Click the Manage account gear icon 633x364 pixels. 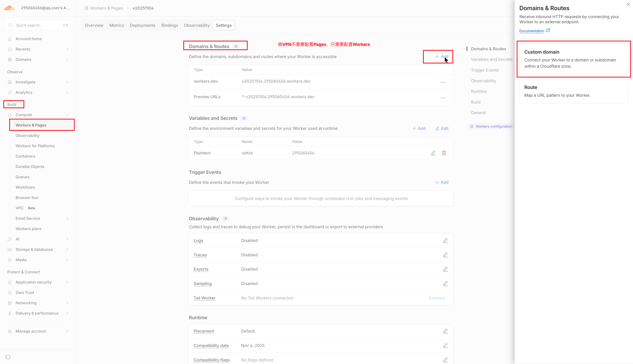10,331
